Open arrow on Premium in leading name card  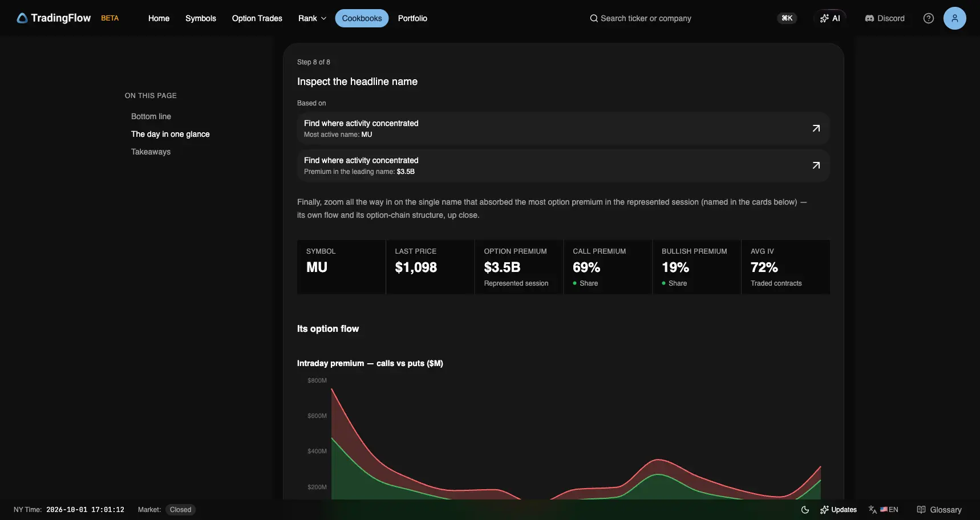pyautogui.click(x=816, y=165)
